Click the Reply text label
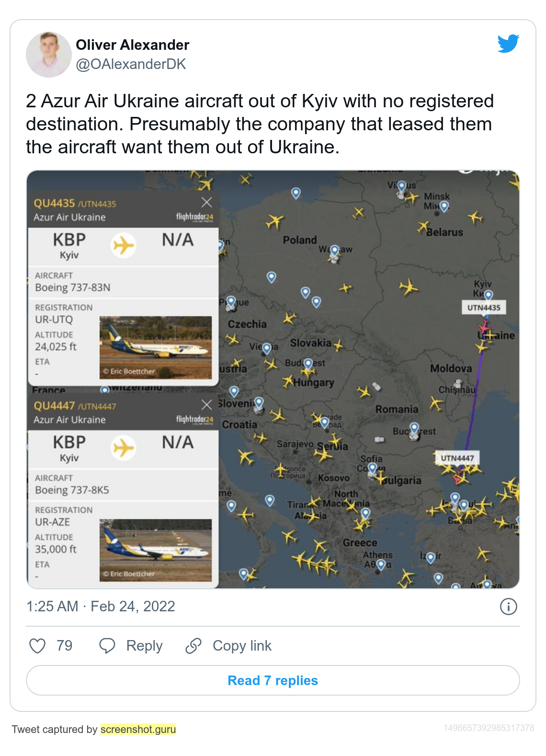The width and height of the screenshot is (546, 756). pyautogui.click(x=144, y=646)
